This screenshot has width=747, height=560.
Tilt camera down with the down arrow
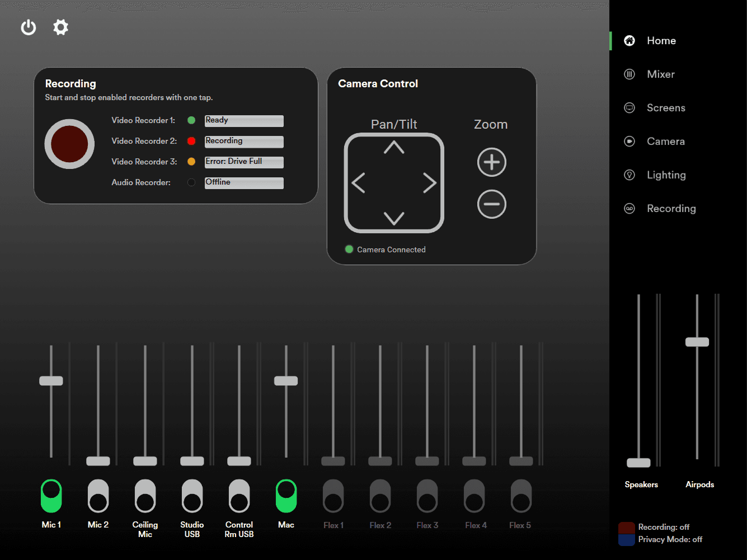click(x=394, y=218)
